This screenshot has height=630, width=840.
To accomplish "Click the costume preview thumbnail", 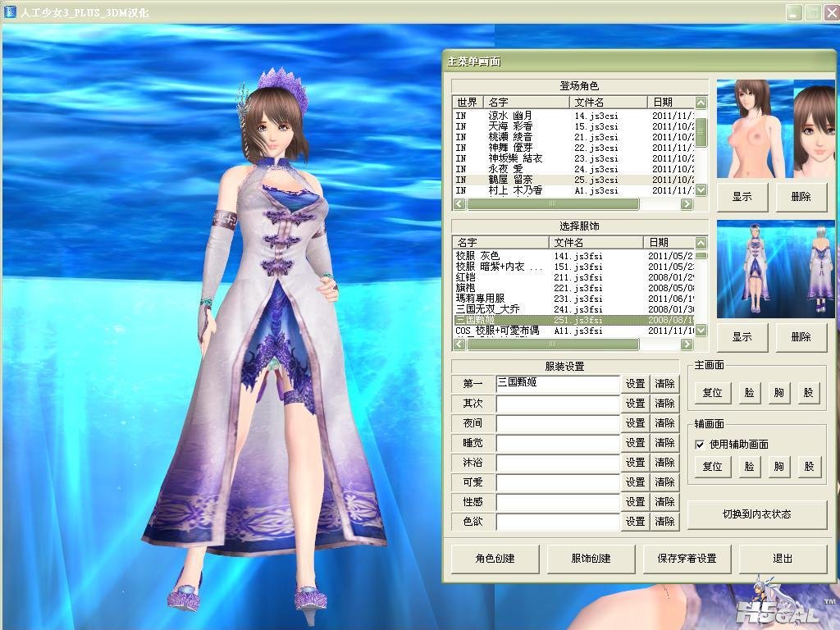I will pyautogui.click(x=776, y=269).
